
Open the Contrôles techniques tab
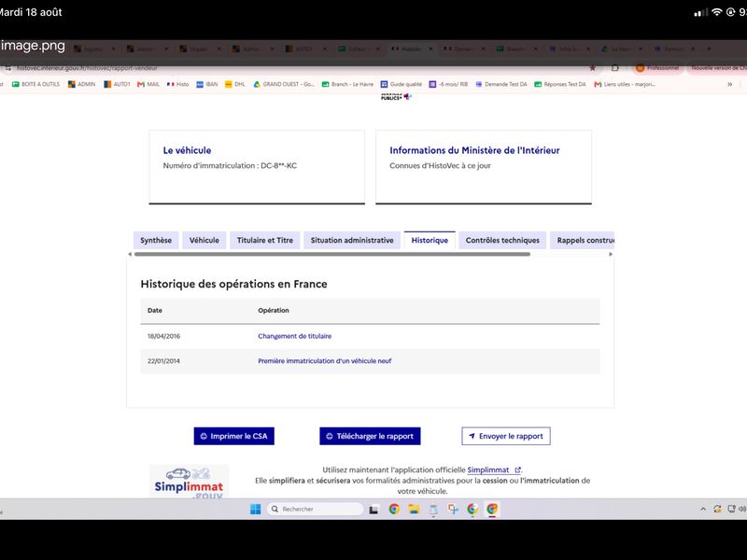pyautogui.click(x=502, y=241)
